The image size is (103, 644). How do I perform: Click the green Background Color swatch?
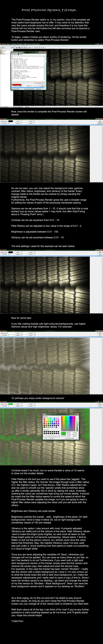pyautogui.click(x=10, y=404)
